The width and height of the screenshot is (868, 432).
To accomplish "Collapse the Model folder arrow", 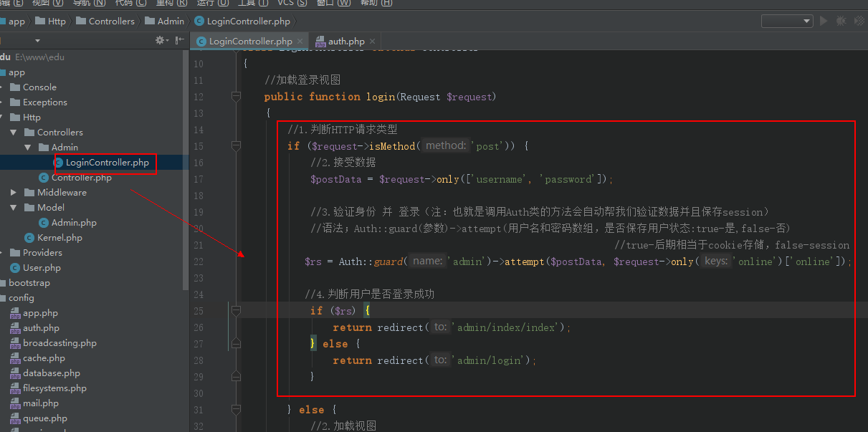I will (14, 208).
